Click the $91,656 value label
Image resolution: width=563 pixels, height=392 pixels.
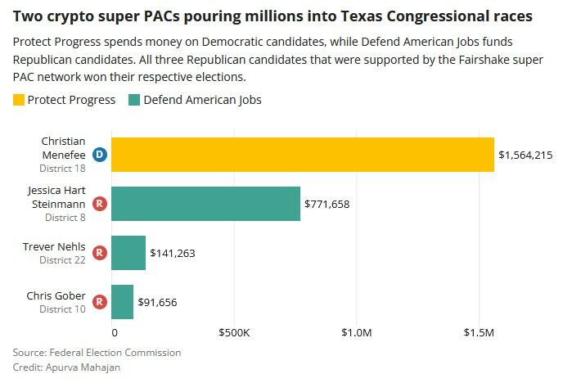tap(157, 302)
